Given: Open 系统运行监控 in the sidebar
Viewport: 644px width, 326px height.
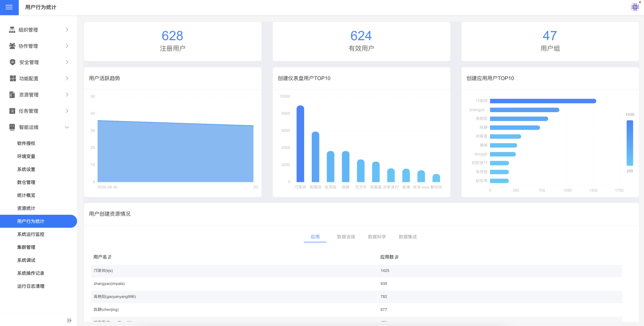Looking at the screenshot, I should pyautogui.click(x=31, y=234).
